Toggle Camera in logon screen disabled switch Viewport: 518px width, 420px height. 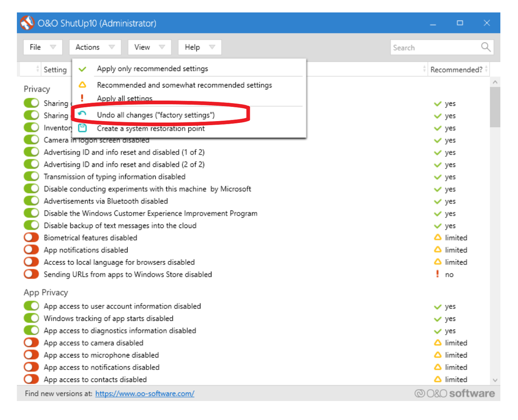[x=31, y=140]
